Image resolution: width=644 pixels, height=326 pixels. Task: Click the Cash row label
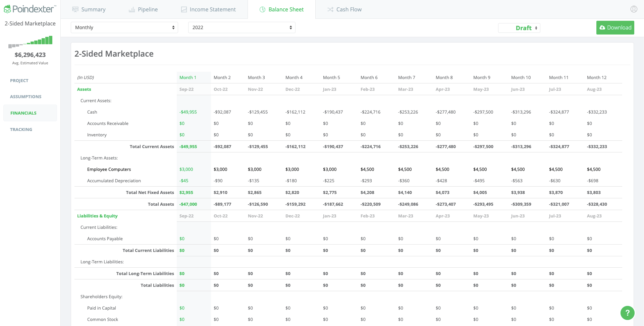(x=92, y=112)
